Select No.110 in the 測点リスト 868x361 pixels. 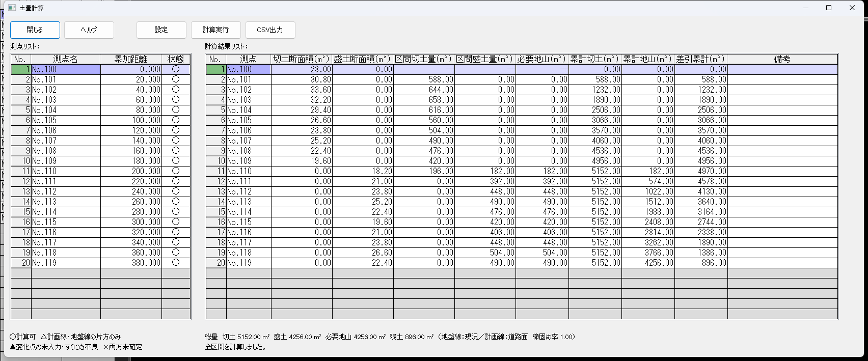point(66,171)
